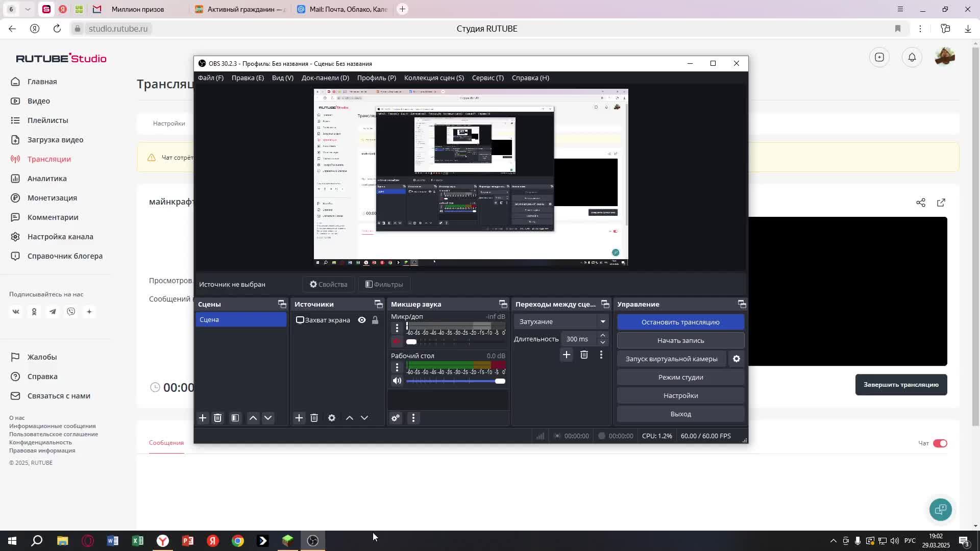This screenshot has width=980, height=551.
Task: Open Монетизация in RUTUBE sidebar
Action: pos(52,198)
